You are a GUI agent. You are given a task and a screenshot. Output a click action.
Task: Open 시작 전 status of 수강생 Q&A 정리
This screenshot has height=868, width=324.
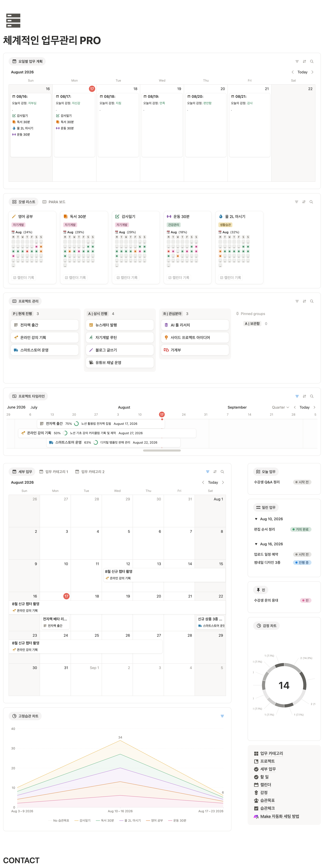[302, 482]
